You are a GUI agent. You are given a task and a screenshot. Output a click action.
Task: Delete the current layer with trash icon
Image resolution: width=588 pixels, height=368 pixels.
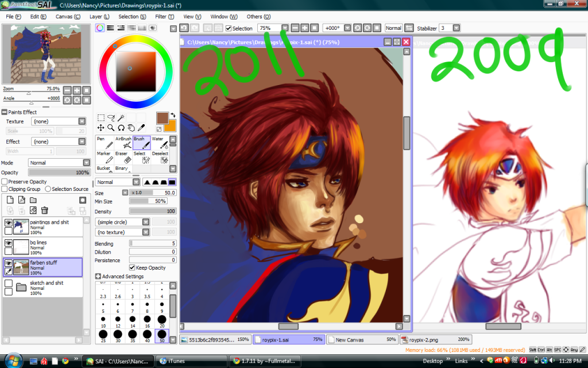point(45,210)
